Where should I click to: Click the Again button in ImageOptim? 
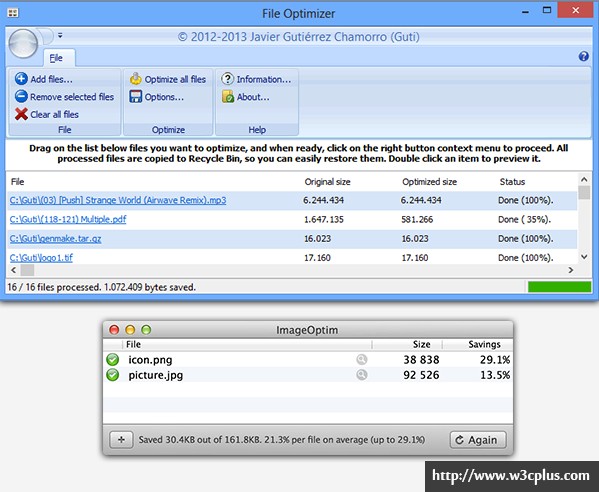[x=478, y=440]
